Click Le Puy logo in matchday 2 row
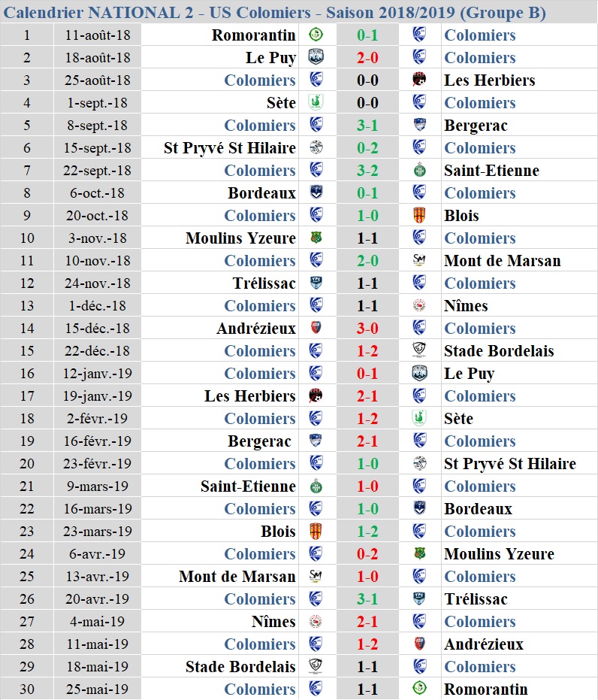The image size is (598, 700). pyautogui.click(x=316, y=57)
